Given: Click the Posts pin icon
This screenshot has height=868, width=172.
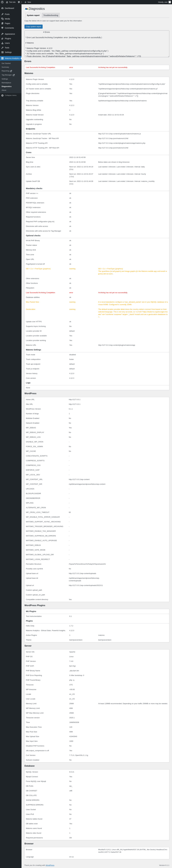Looking at the screenshot, I should click(2, 14).
